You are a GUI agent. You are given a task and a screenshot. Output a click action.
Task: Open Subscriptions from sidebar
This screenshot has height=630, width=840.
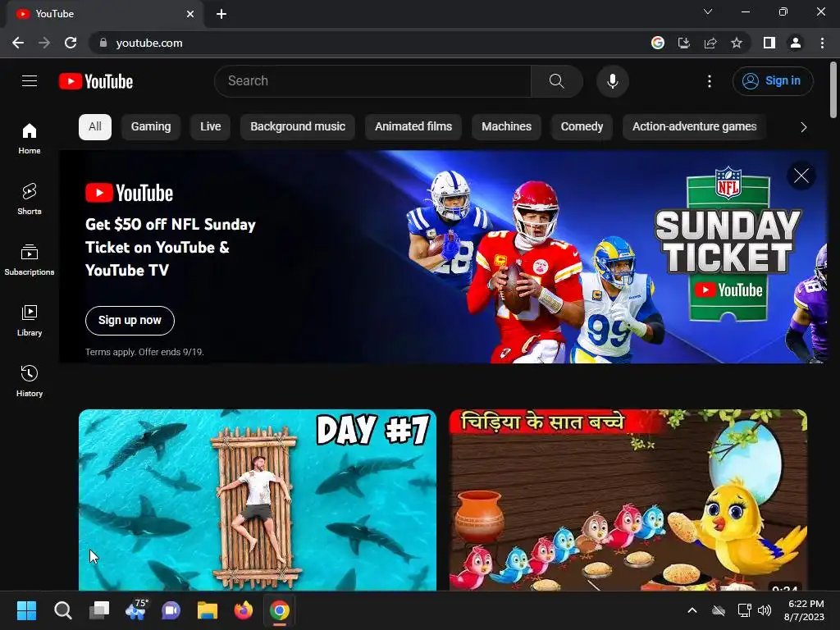point(30,259)
